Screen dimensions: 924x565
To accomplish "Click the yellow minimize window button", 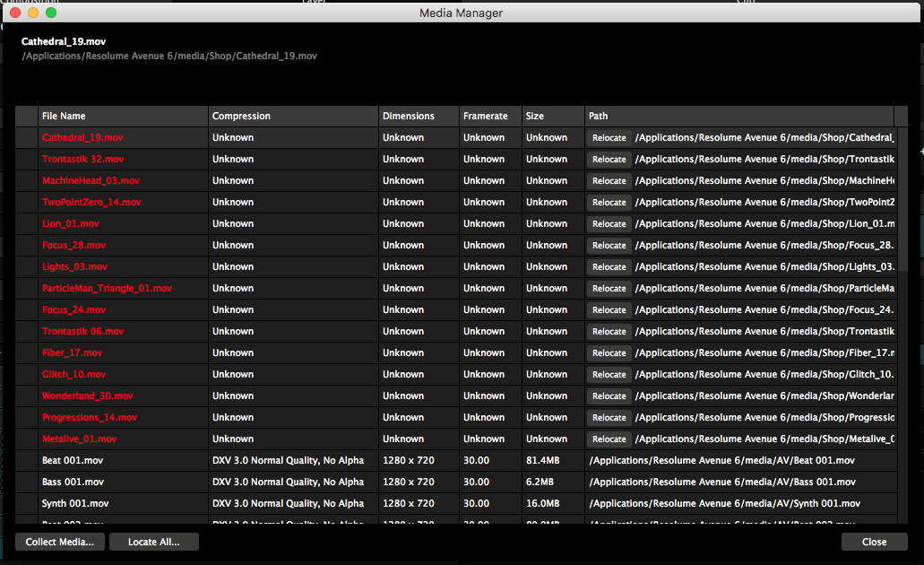I will pos(33,13).
